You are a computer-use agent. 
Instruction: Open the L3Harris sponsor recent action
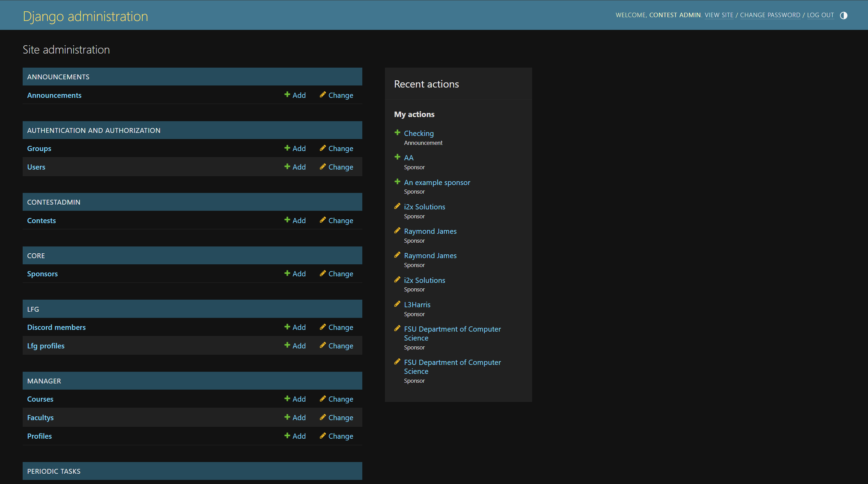(417, 305)
